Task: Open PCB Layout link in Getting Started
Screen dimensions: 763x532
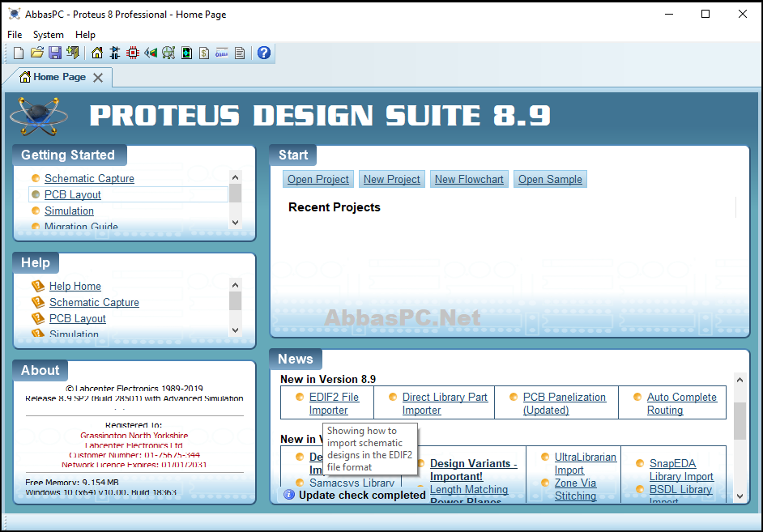Action: [x=73, y=194]
